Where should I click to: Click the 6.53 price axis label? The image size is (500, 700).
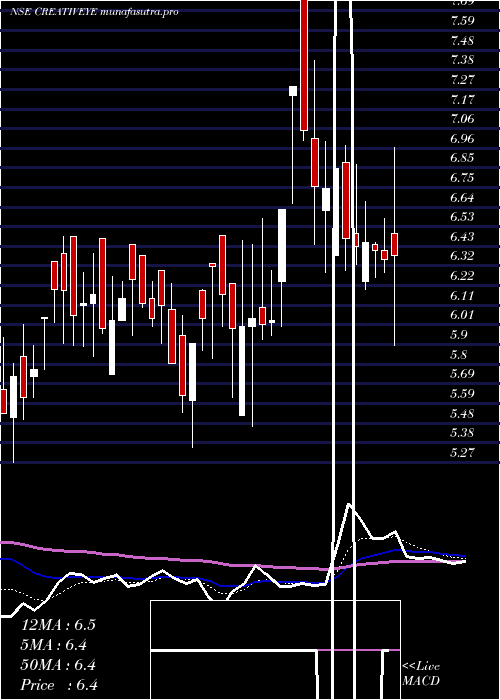point(462,217)
